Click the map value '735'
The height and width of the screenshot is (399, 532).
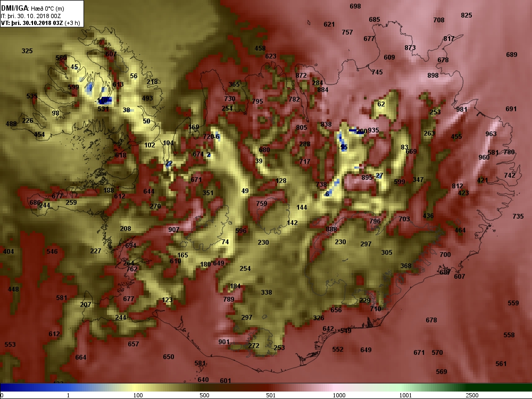click(x=518, y=216)
